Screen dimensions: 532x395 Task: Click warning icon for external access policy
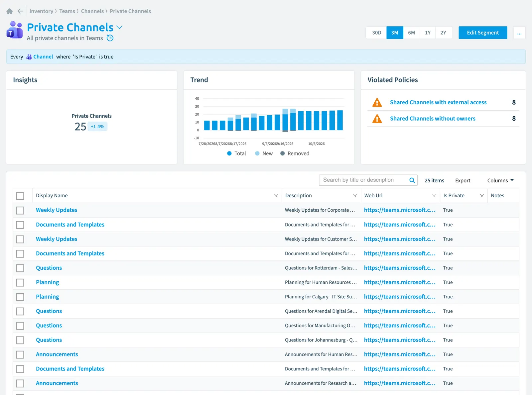click(x=377, y=102)
